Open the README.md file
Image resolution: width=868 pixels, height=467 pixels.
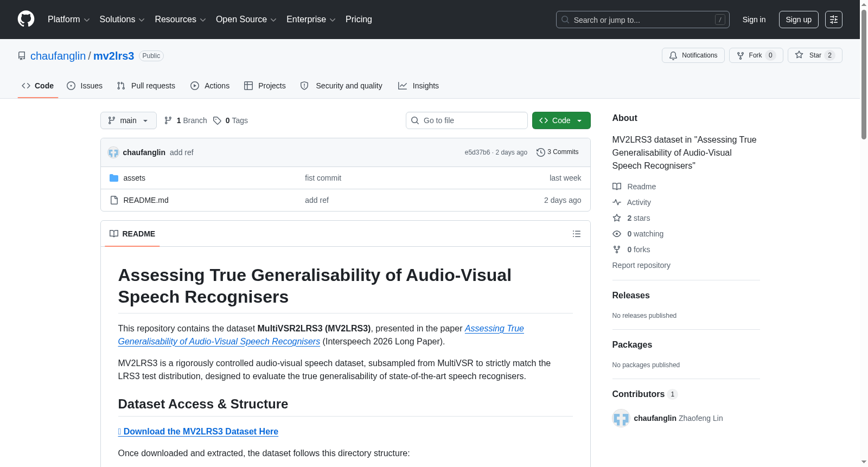146,200
